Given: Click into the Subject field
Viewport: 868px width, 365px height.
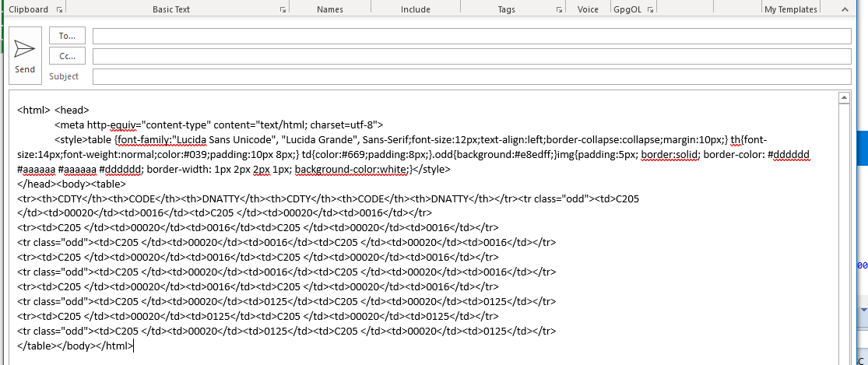Looking at the screenshot, I should [x=472, y=76].
